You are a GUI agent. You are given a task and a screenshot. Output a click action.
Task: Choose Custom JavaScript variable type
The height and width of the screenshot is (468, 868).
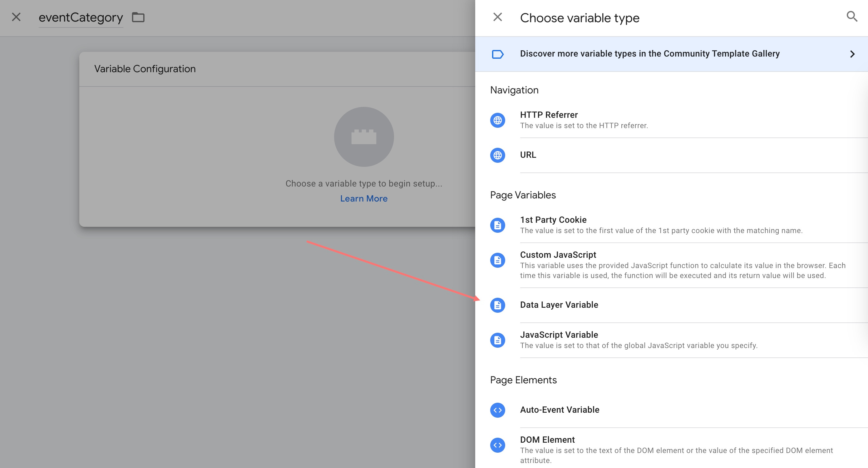671,265
